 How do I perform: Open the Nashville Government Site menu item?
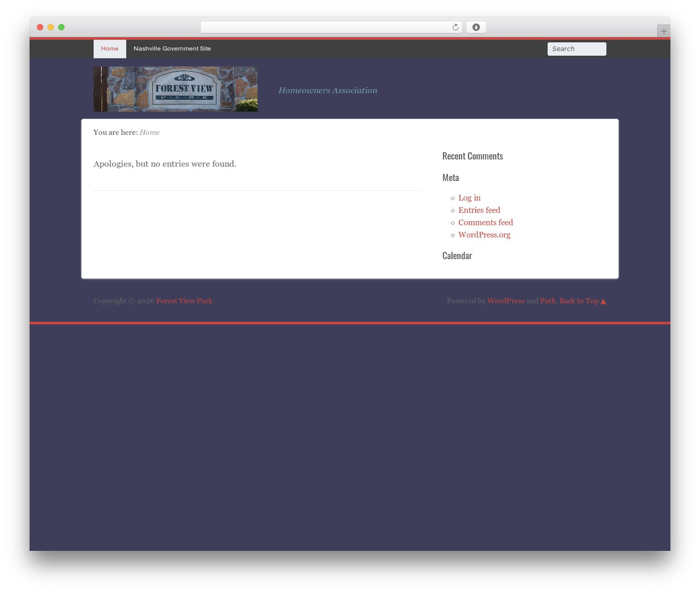[x=172, y=49]
